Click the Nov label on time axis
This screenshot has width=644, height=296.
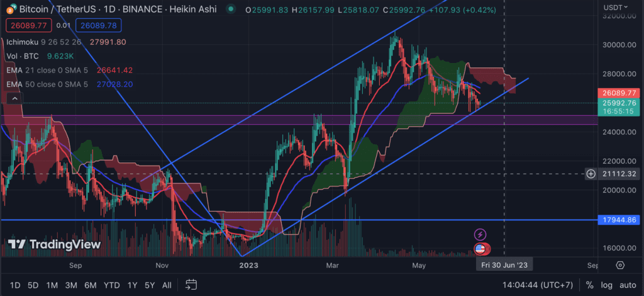pos(163,266)
